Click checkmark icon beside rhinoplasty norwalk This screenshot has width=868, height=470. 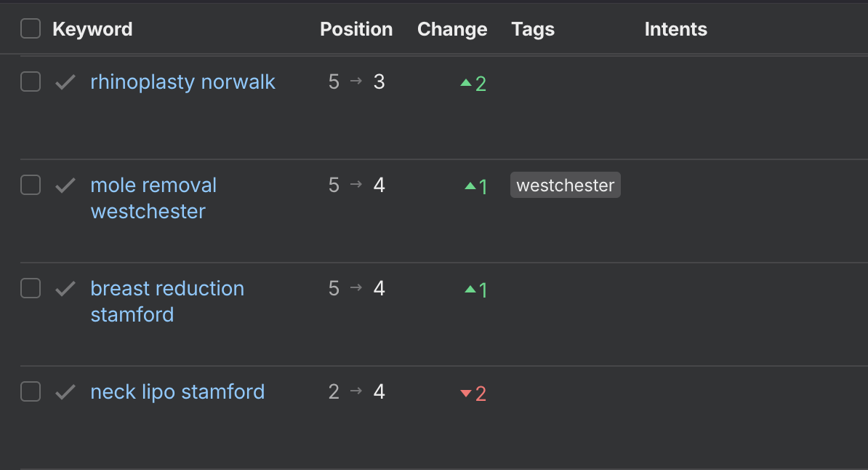pos(65,82)
